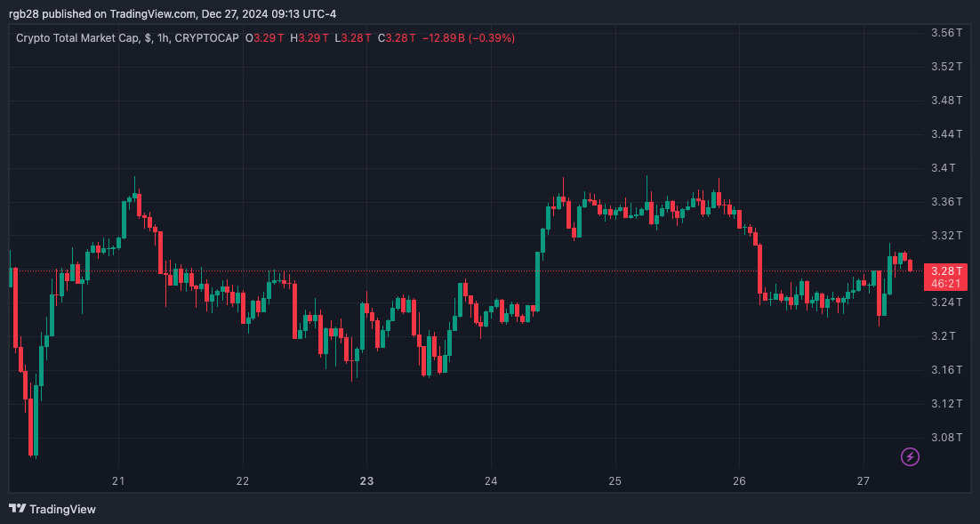Click the purple lightning quick-trade icon
Screen dimensions: 980x524
pyautogui.click(x=909, y=457)
